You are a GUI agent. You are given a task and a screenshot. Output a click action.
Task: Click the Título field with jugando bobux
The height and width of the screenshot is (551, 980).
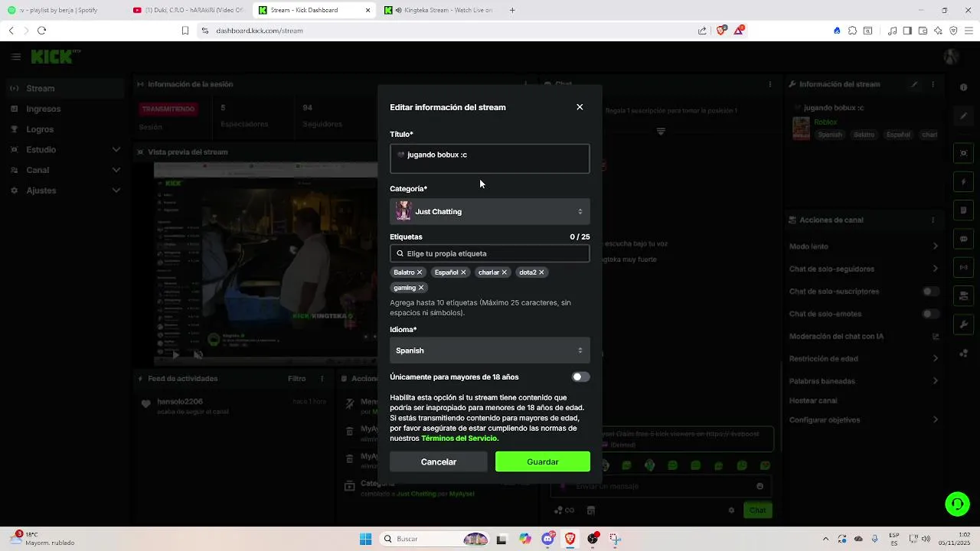(490, 158)
